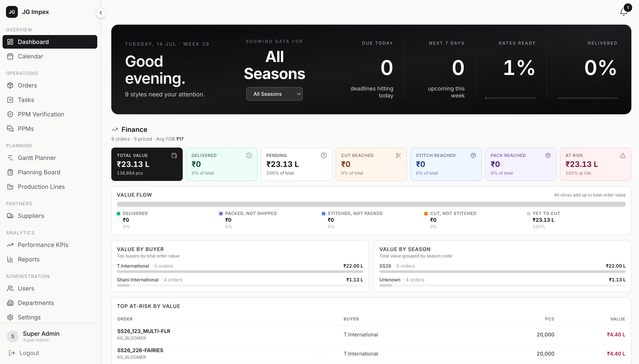Click the Pending ₹23.13 L card
Image resolution: width=639 pixels, height=364 pixels.
click(296, 164)
